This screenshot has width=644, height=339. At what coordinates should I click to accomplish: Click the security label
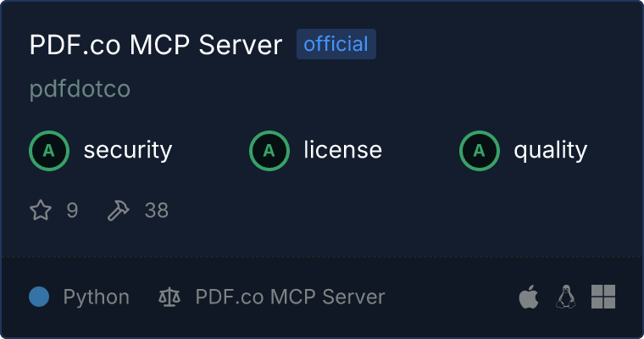pos(128,150)
